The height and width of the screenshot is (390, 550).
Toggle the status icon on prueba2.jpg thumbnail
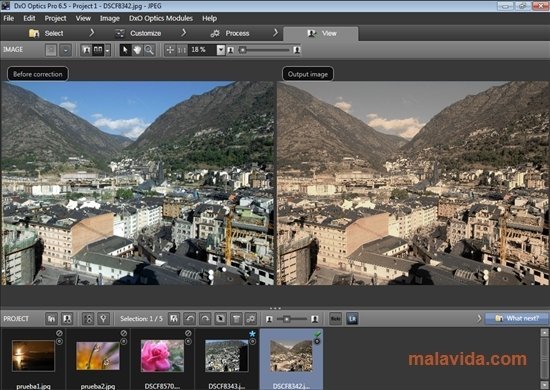click(124, 333)
